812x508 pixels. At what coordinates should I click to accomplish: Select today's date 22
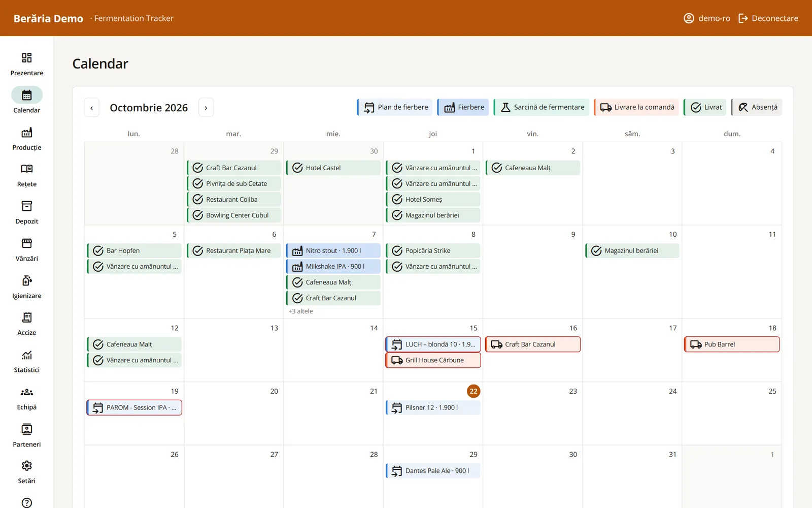473,391
